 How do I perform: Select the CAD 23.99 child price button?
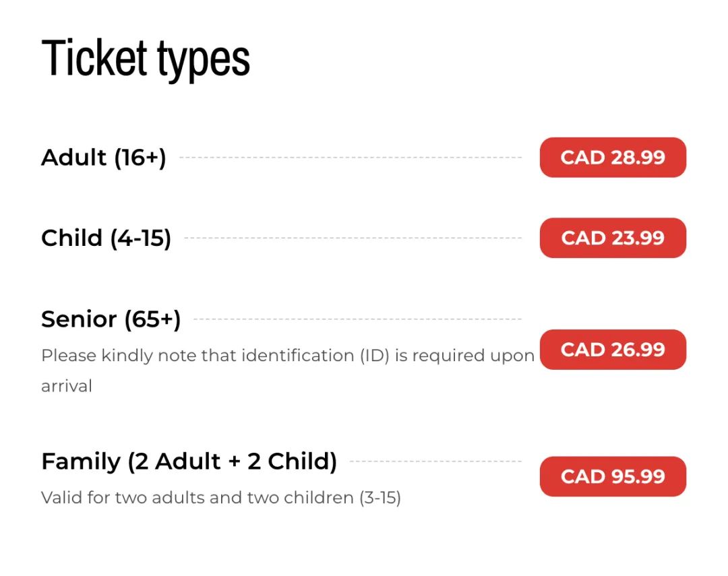[612, 238]
